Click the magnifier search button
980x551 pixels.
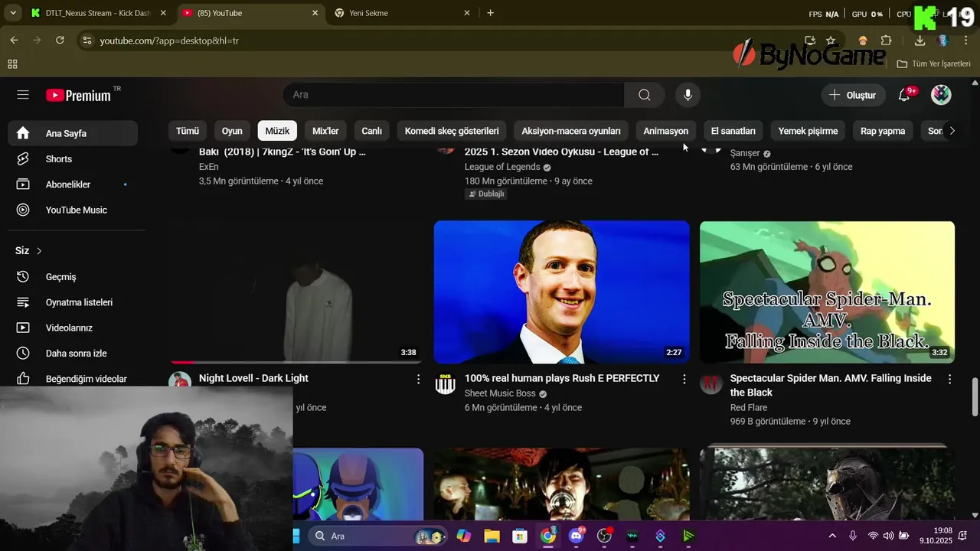(645, 95)
